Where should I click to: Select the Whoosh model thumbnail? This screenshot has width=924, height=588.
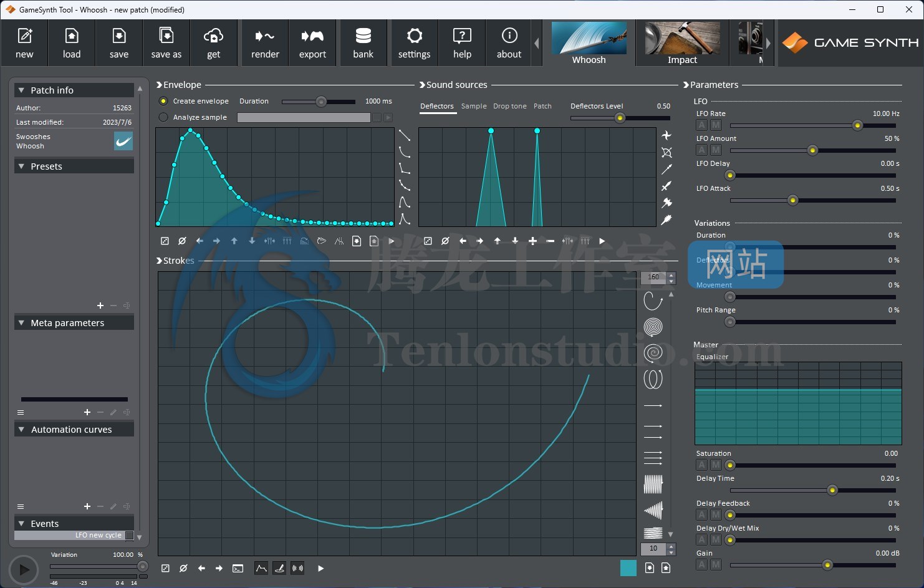(x=589, y=43)
